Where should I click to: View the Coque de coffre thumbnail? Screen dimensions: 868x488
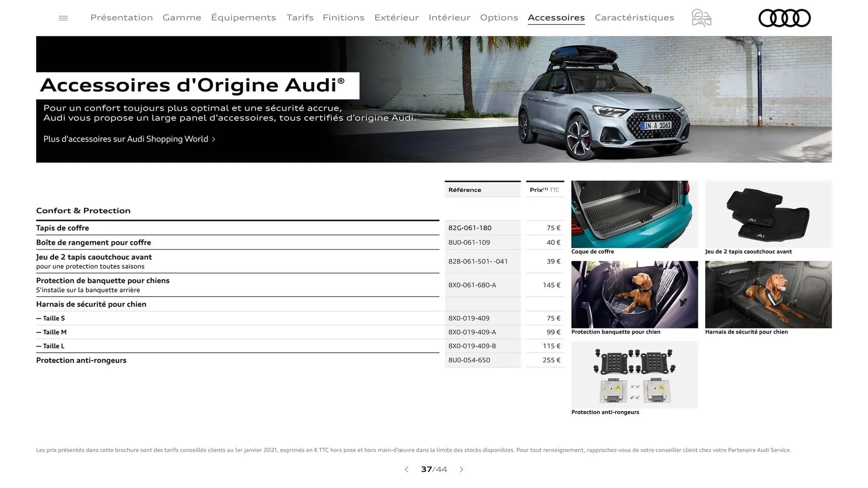634,213
